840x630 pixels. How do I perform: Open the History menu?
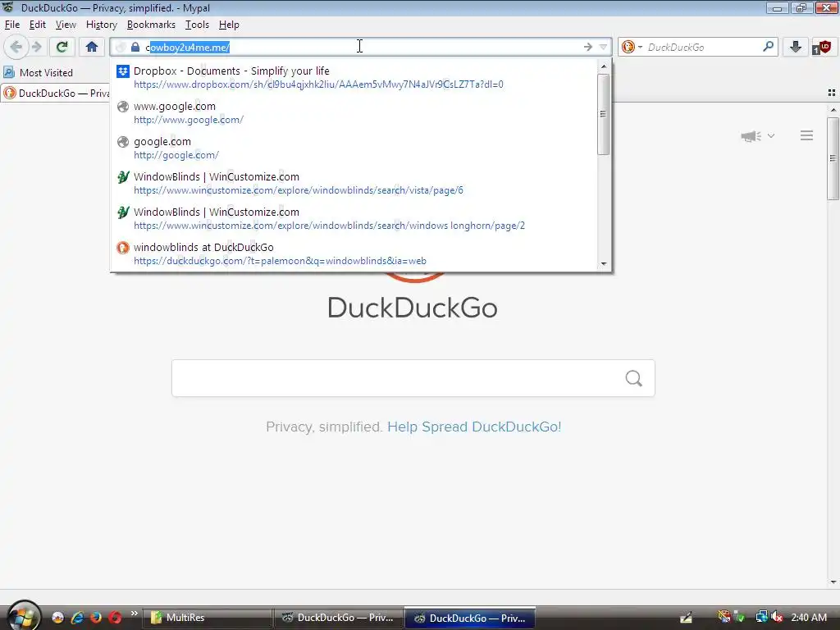tap(101, 25)
